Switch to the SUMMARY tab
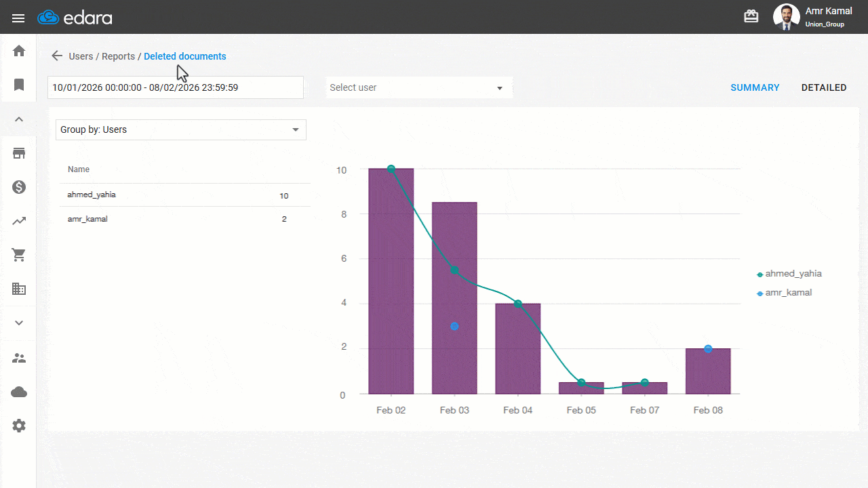The image size is (868, 488). click(x=755, y=87)
